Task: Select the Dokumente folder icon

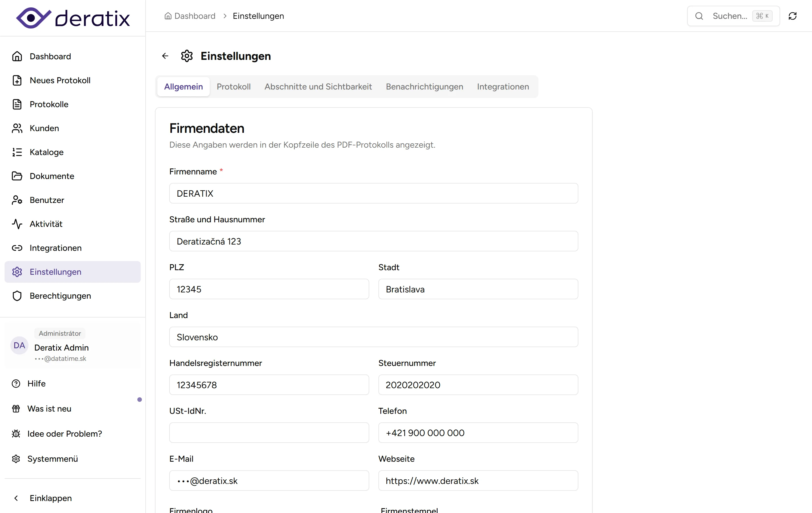Action: point(17,176)
